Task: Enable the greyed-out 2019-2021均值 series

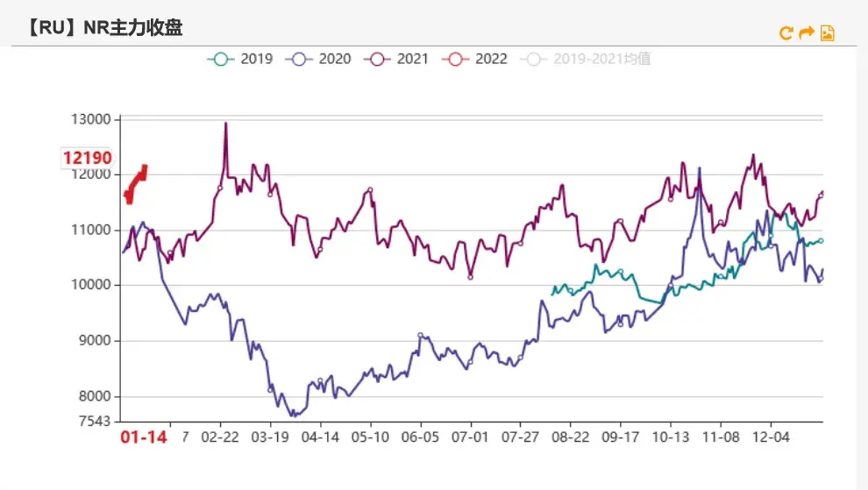Action: point(586,59)
